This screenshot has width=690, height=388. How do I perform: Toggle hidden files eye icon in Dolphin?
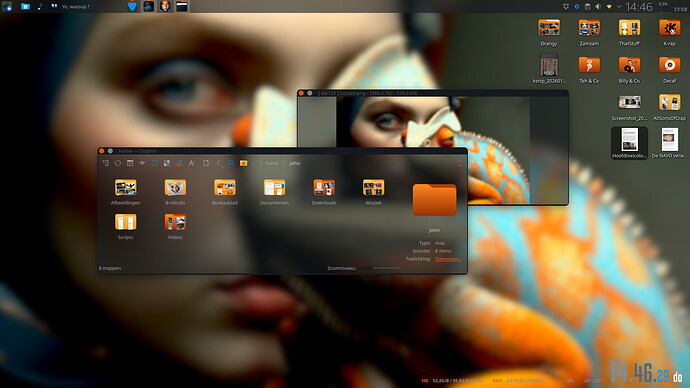coord(142,163)
